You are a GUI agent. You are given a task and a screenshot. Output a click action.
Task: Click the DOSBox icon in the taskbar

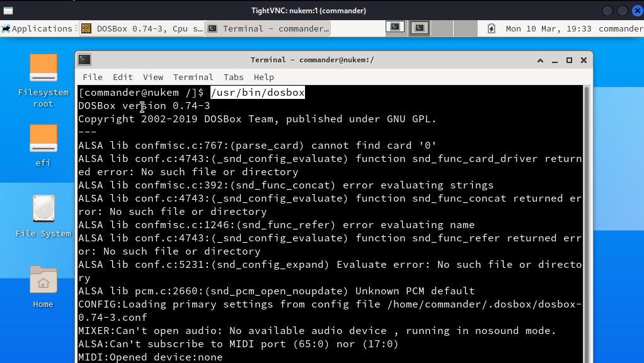(86, 28)
